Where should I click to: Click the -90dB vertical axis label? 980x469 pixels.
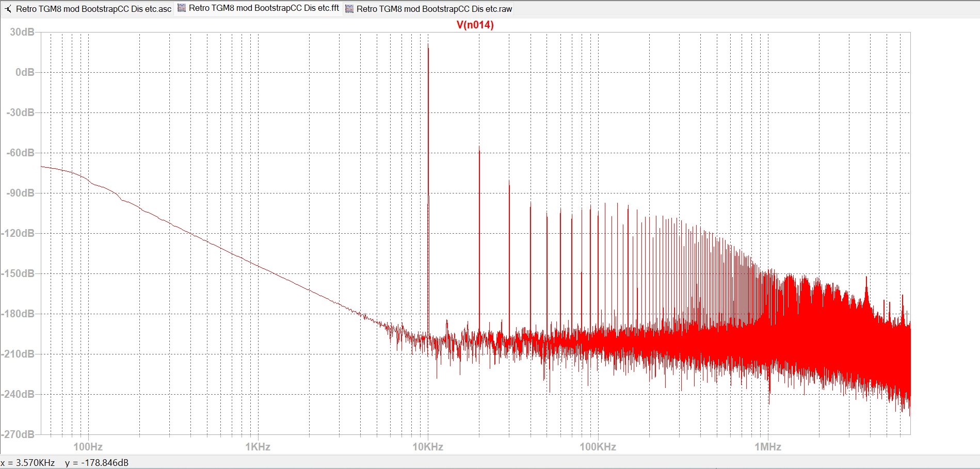point(20,193)
